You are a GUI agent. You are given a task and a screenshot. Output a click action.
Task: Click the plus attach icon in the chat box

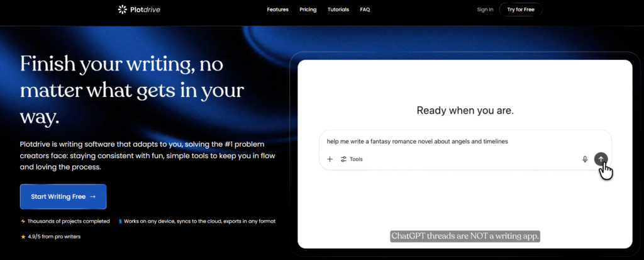point(330,159)
